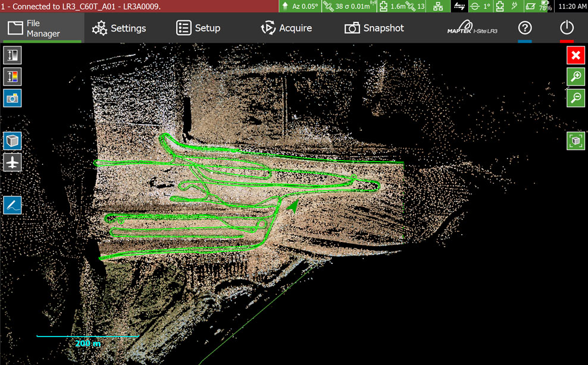Click the 11:20 AM clock
Screen dimensions: 588x365
(572, 6)
